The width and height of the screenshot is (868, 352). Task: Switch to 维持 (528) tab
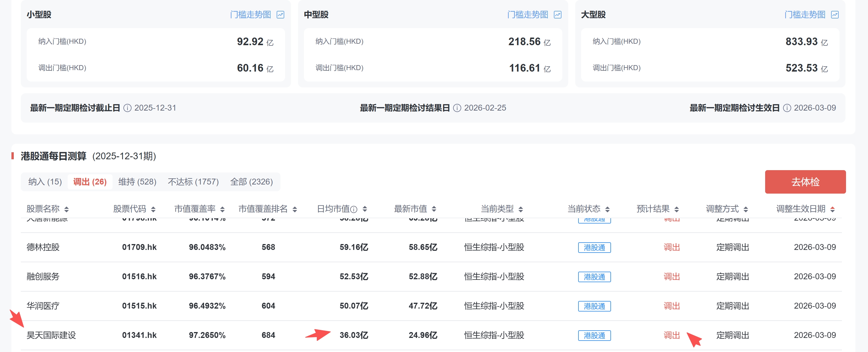137,182
